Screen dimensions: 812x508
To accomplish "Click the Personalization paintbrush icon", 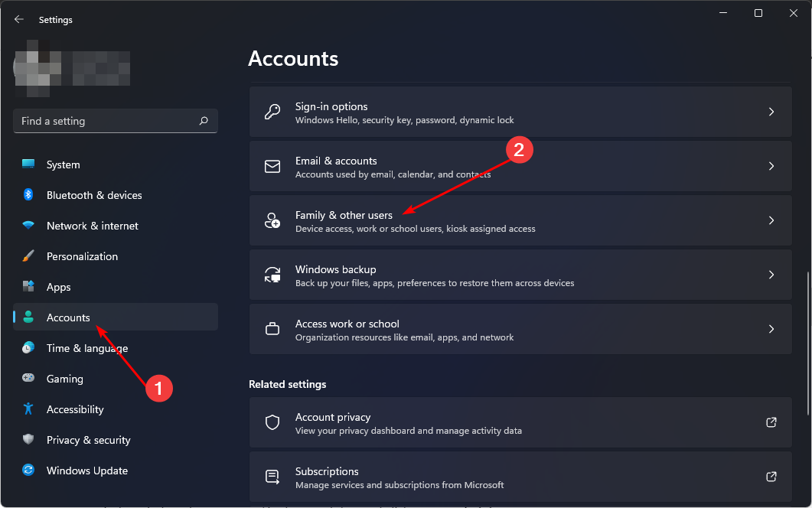I will coord(28,256).
